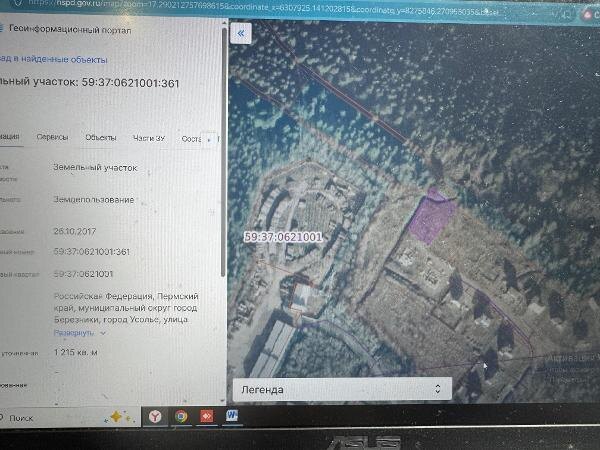Click the address text Российская Федерация, Пермский
The width and height of the screenshot is (600, 450).
click(126, 297)
